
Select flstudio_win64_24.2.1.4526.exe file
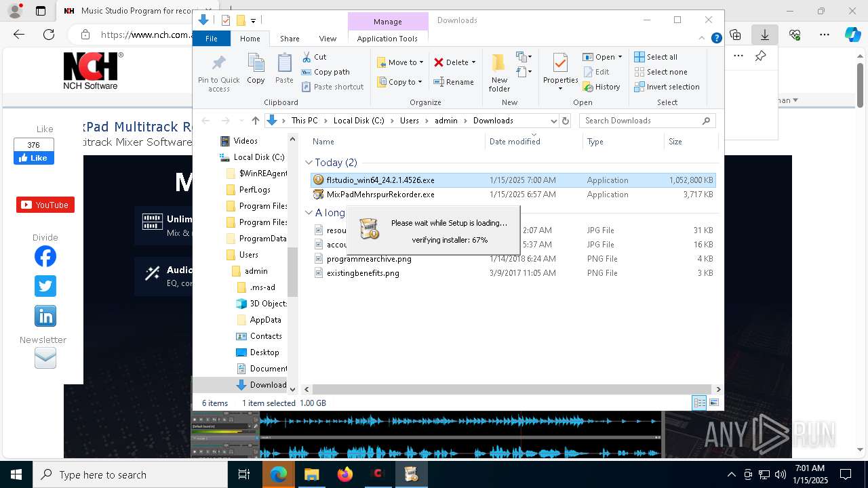[x=380, y=180]
